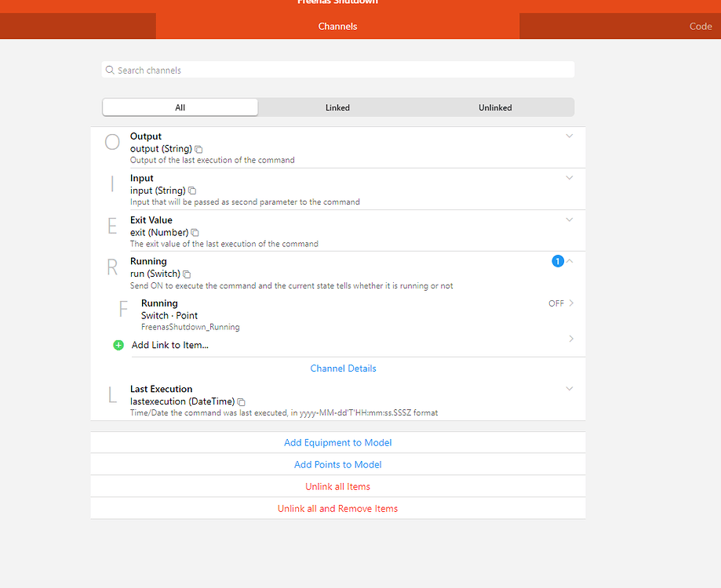
Task: Click Add Equipment to Model
Action: click(337, 442)
